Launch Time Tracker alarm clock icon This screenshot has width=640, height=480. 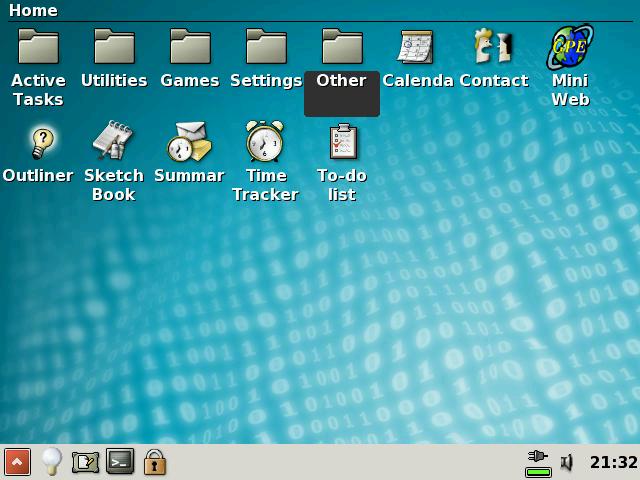[x=266, y=142]
